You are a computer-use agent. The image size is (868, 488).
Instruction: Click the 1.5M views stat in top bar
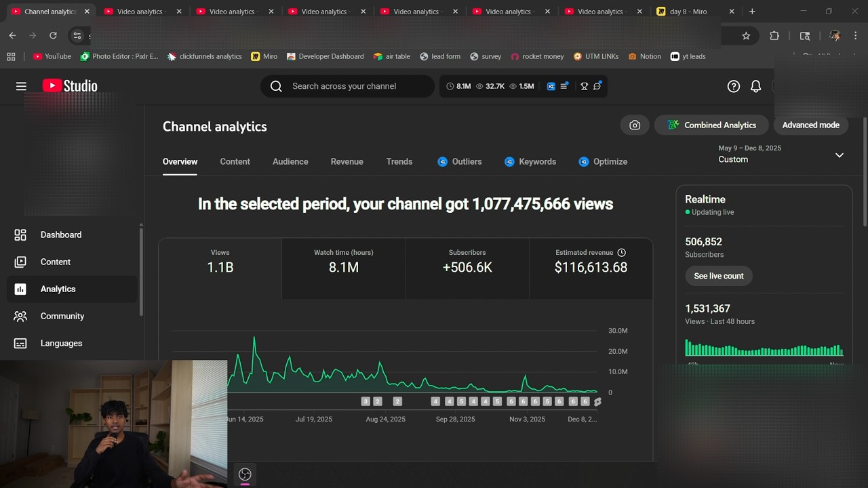point(521,86)
